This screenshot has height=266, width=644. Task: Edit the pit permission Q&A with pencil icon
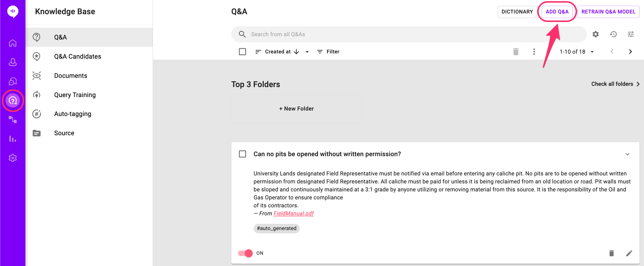tap(630, 253)
